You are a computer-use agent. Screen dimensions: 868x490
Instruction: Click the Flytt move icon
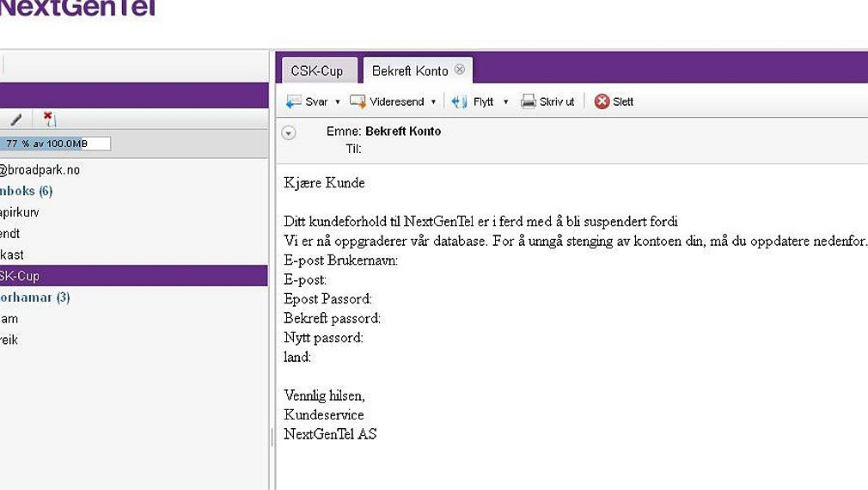[459, 101]
